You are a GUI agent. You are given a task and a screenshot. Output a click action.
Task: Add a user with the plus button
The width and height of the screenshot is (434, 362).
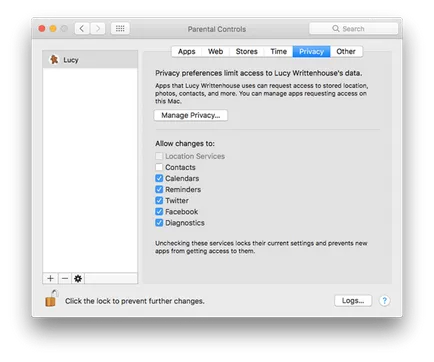tap(50, 278)
